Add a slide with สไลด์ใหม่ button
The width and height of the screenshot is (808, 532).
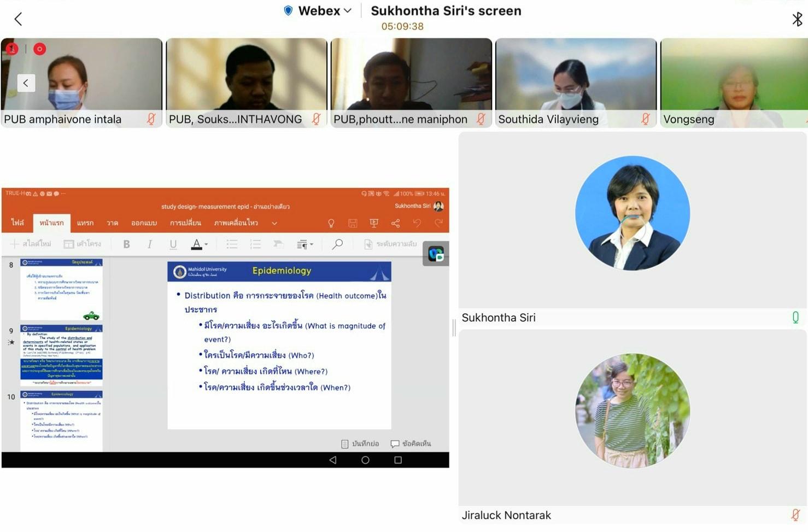[31, 244]
